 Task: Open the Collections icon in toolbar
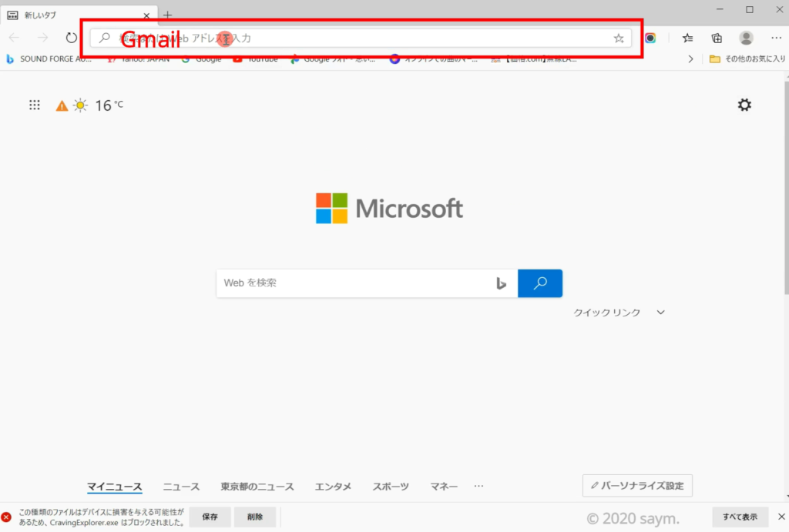717,38
